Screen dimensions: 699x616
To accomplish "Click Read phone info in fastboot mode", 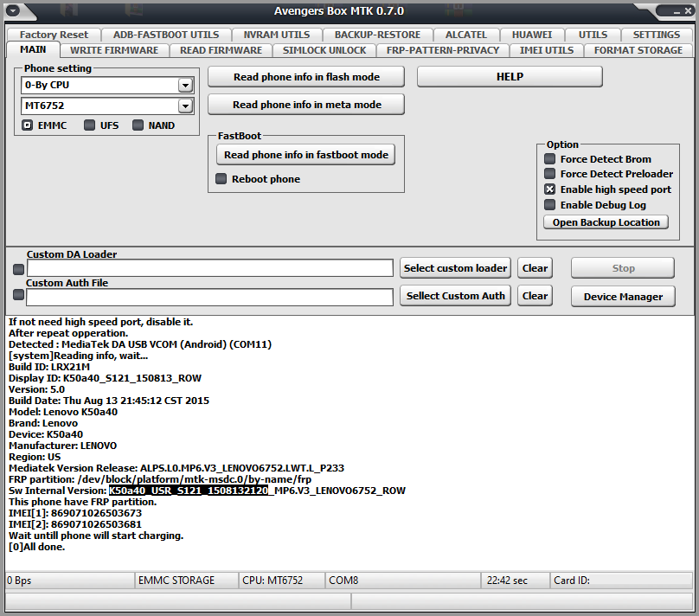I will (x=306, y=155).
